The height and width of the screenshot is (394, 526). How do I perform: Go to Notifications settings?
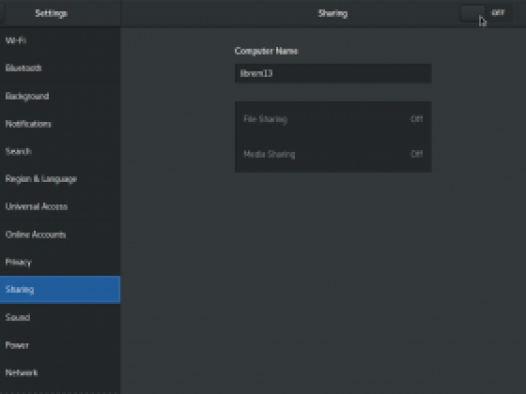(60, 124)
